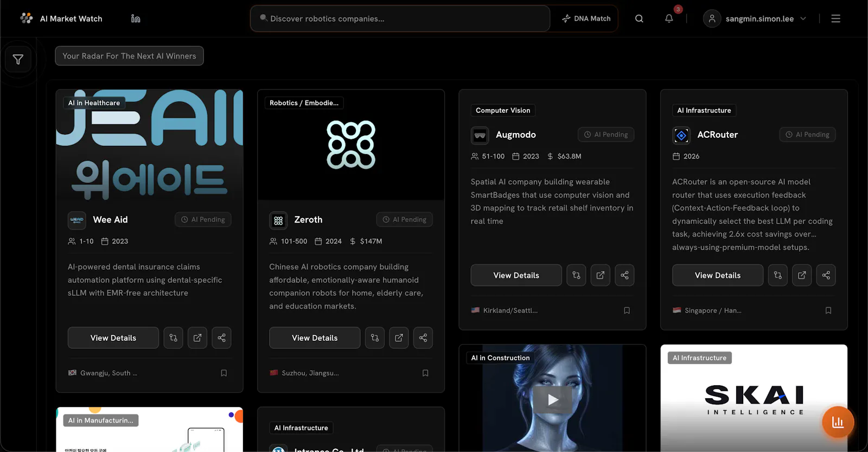Click compare icon on Zeroth card

(375, 338)
